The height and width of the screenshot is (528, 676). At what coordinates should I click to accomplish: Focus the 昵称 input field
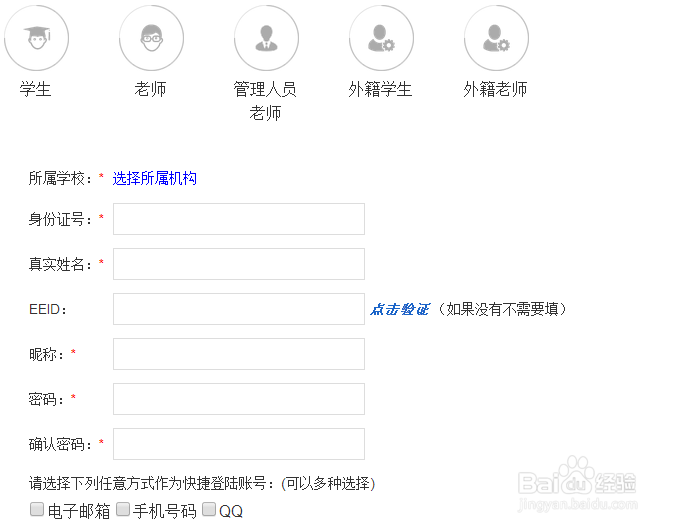tap(239, 354)
